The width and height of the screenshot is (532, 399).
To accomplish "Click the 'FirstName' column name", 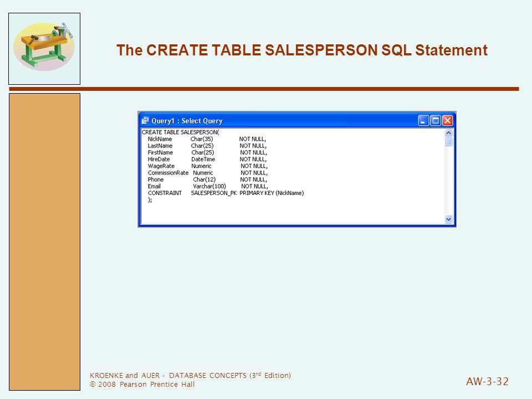I will [x=160, y=152].
